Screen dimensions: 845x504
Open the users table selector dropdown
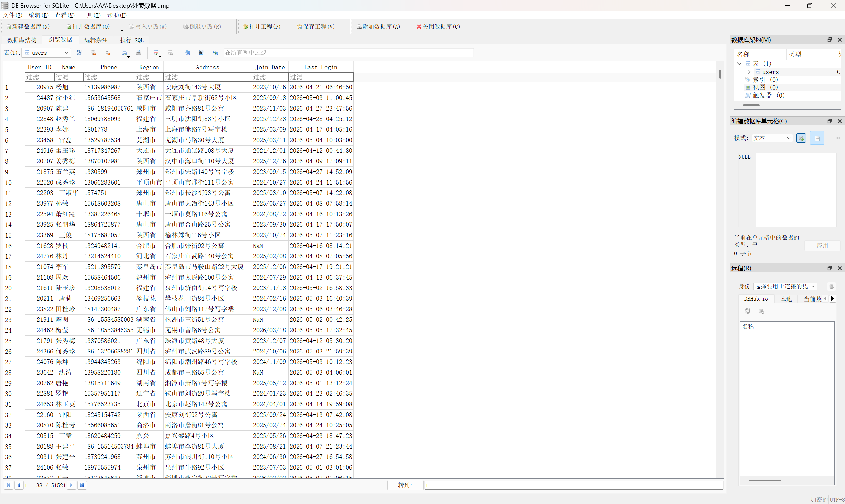pyautogui.click(x=46, y=53)
